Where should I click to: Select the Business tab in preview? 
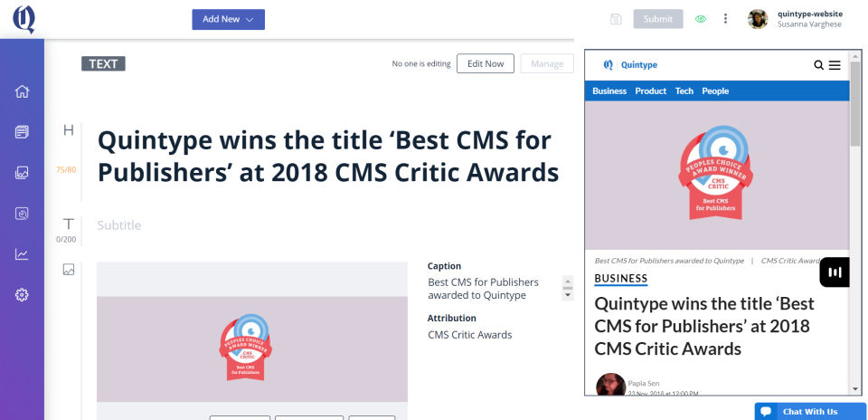(609, 91)
